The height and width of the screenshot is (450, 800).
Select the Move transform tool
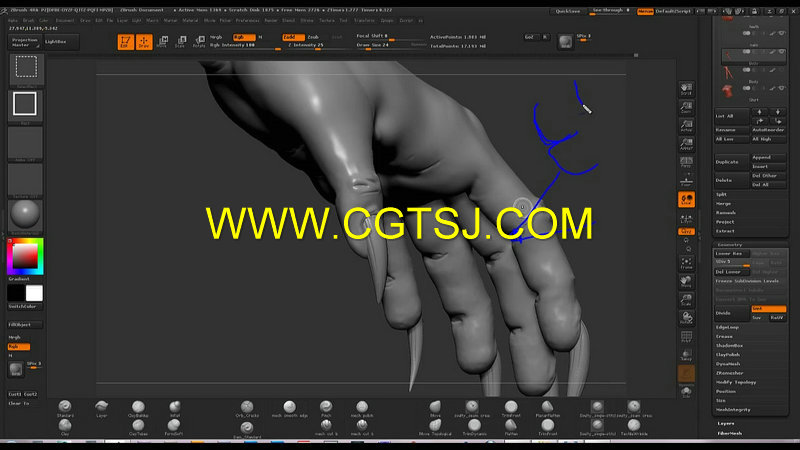point(162,42)
